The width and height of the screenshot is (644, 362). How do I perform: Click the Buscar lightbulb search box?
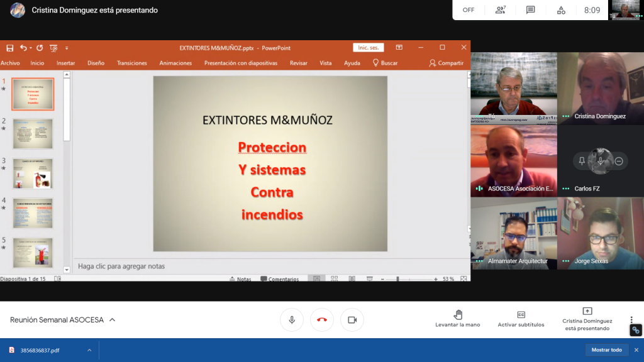pos(386,63)
